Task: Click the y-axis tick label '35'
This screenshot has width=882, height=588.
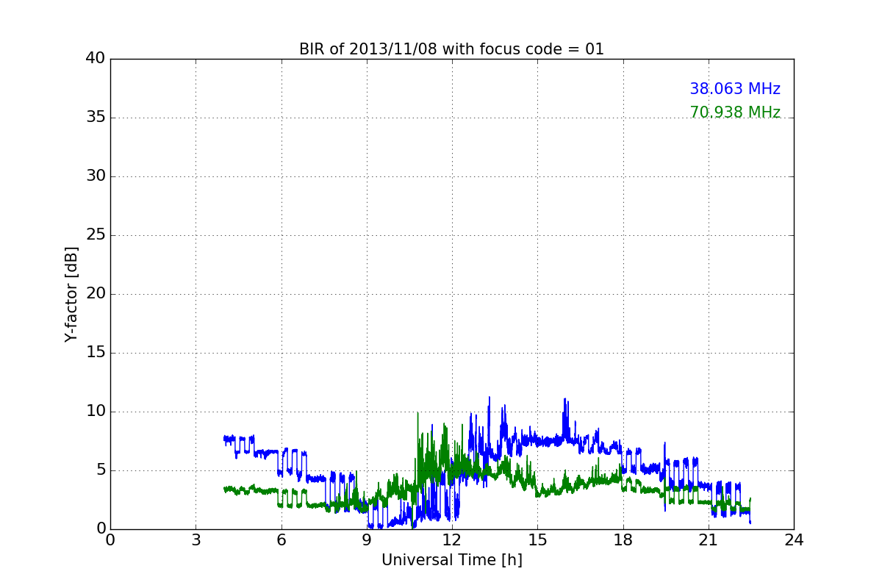Action: (x=96, y=118)
